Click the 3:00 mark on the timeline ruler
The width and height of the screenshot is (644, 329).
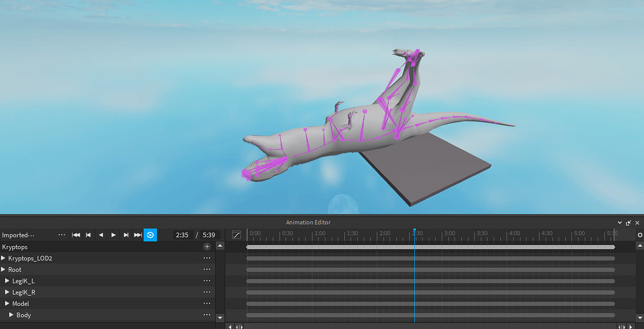[x=450, y=233]
